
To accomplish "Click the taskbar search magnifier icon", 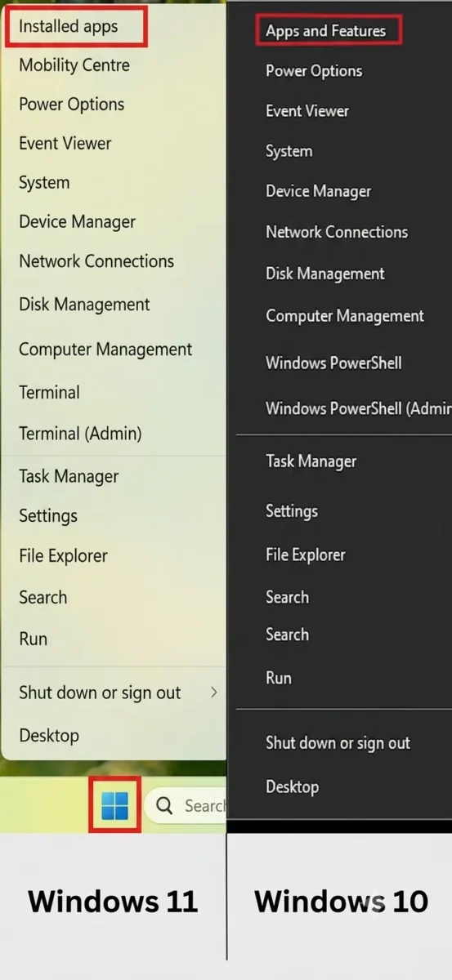I will (164, 806).
